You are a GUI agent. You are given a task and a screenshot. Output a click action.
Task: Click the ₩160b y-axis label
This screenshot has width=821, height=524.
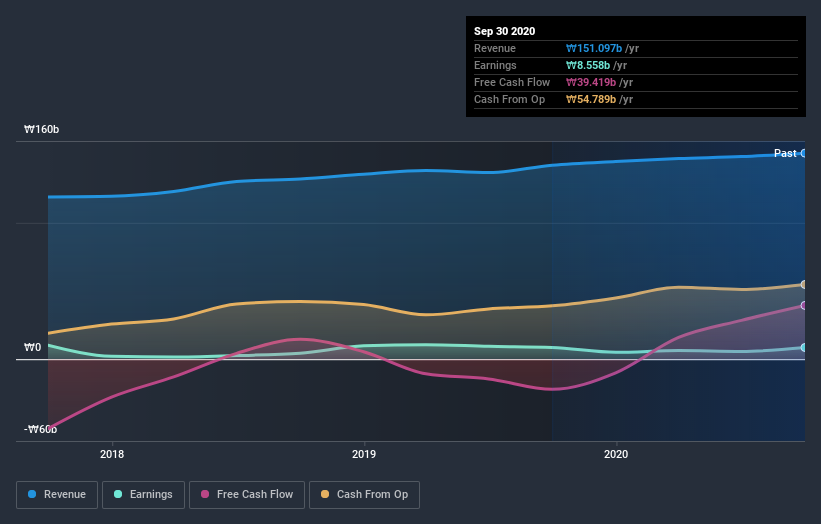coord(41,129)
